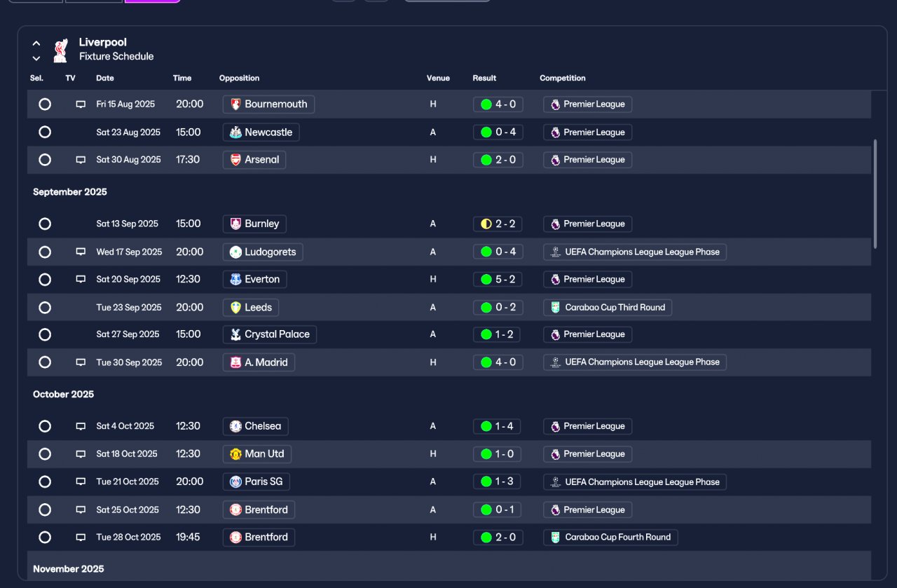Sort by the Date column header
Image resolution: width=897 pixels, height=588 pixels.
click(105, 78)
